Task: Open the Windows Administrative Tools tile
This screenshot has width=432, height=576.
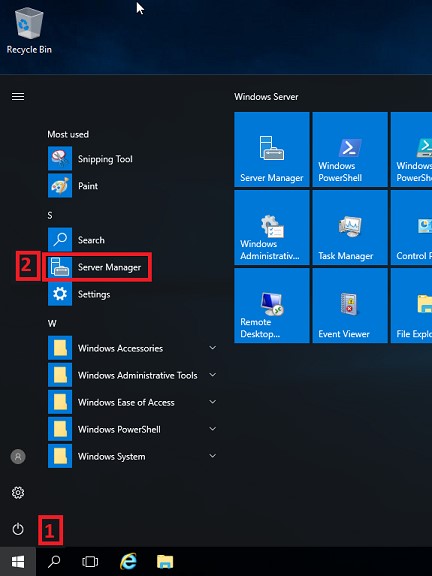Action: (x=272, y=227)
